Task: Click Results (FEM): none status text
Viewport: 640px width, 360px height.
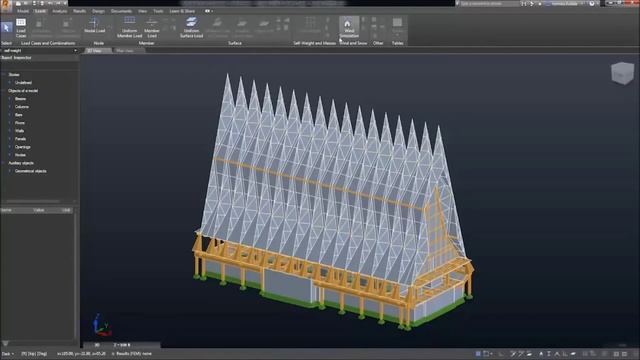Action: pyautogui.click(x=133, y=353)
